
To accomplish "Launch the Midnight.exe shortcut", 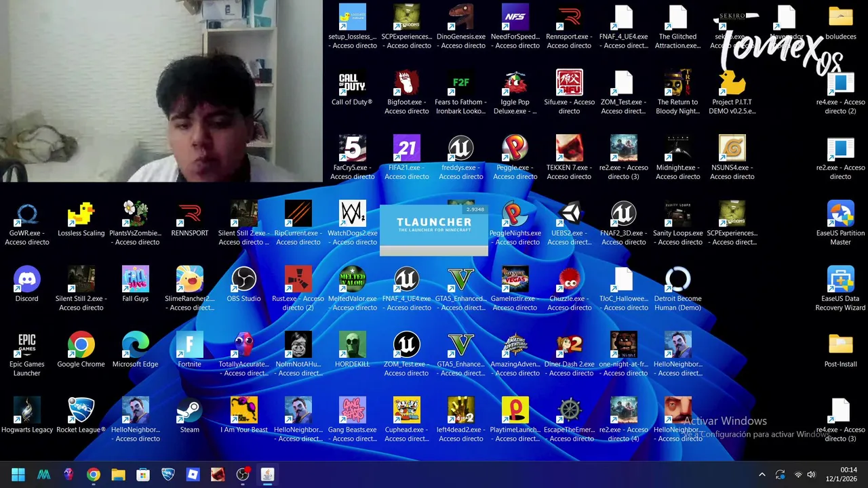I will point(678,158).
